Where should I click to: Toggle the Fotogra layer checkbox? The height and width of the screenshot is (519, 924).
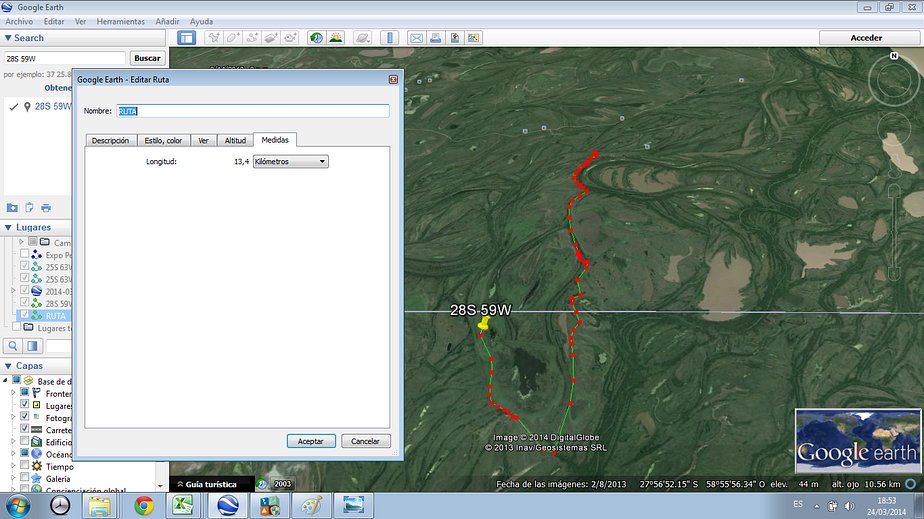click(x=24, y=416)
